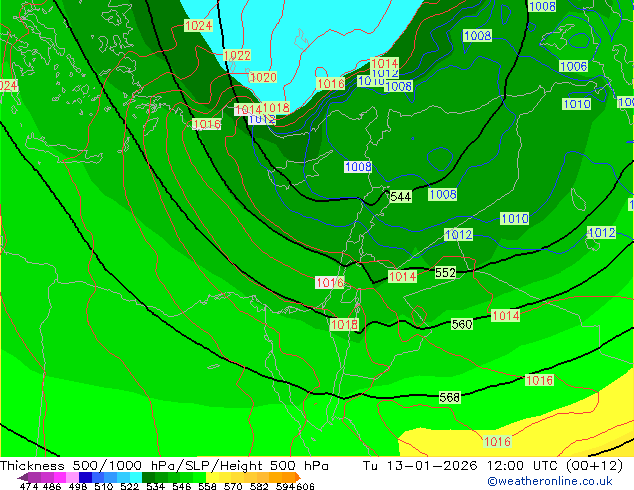Click the magenta swatch in the legend
Viewport: 634px width, 490px height.
point(60,477)
